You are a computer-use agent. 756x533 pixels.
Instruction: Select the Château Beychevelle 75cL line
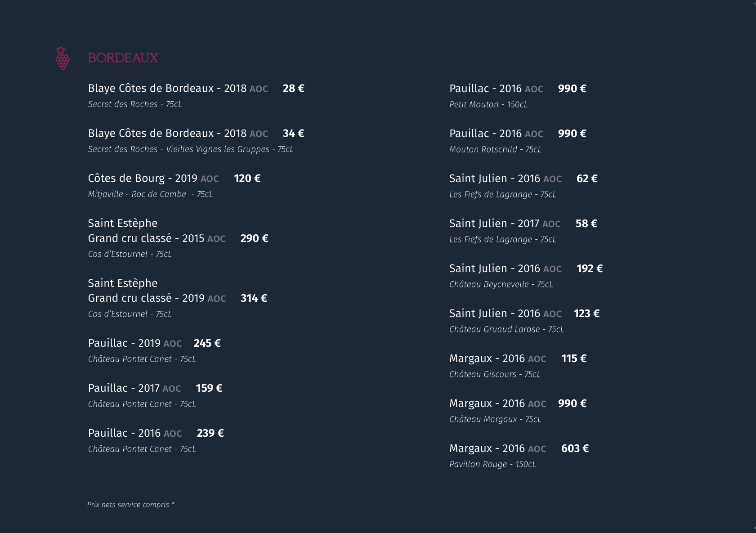click(x=501, y=284)
